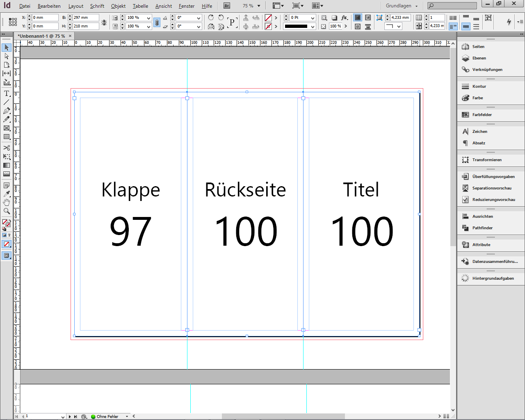Expand the Grundlagen workspace dropdown
Image resolution: width=525 pixels, height=420 pixels.
[416, 6]
